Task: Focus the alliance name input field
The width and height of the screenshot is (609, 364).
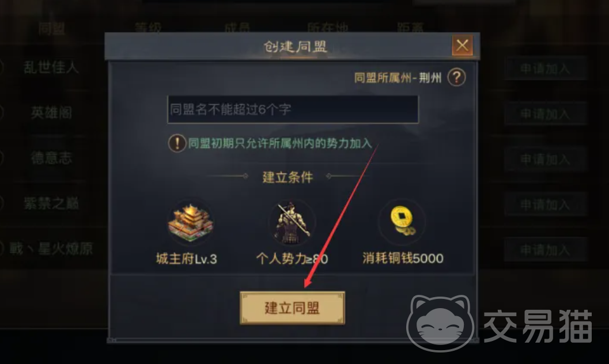Action: [x=293, y=110]
